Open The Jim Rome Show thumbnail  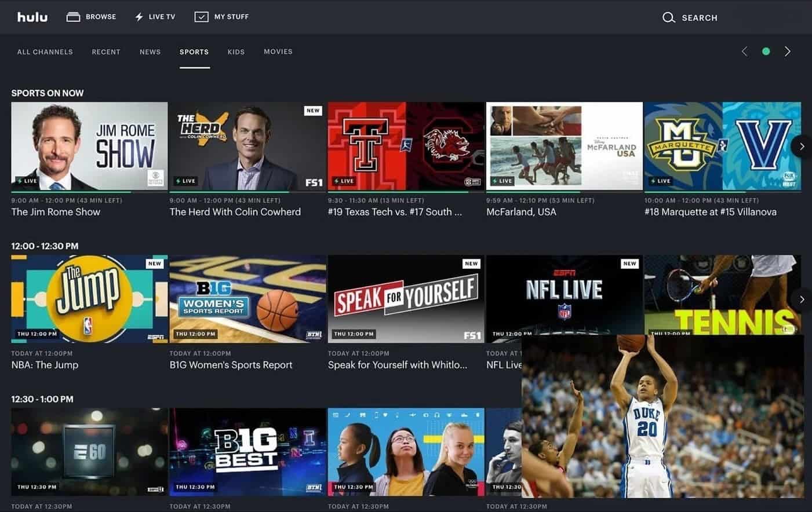(x=89, y=146)
